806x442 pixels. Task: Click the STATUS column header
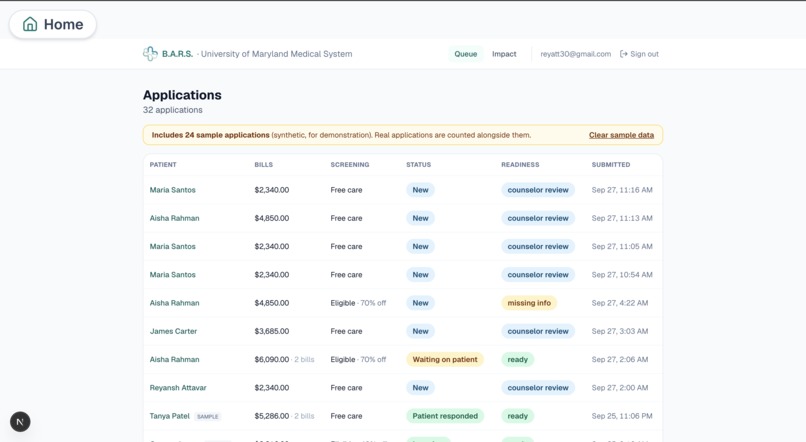click(418, 164)
